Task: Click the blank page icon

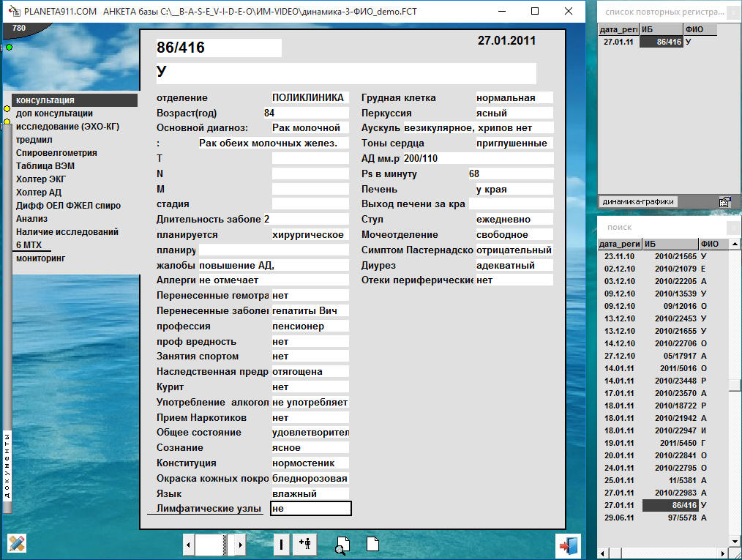Action: (372, 545)
